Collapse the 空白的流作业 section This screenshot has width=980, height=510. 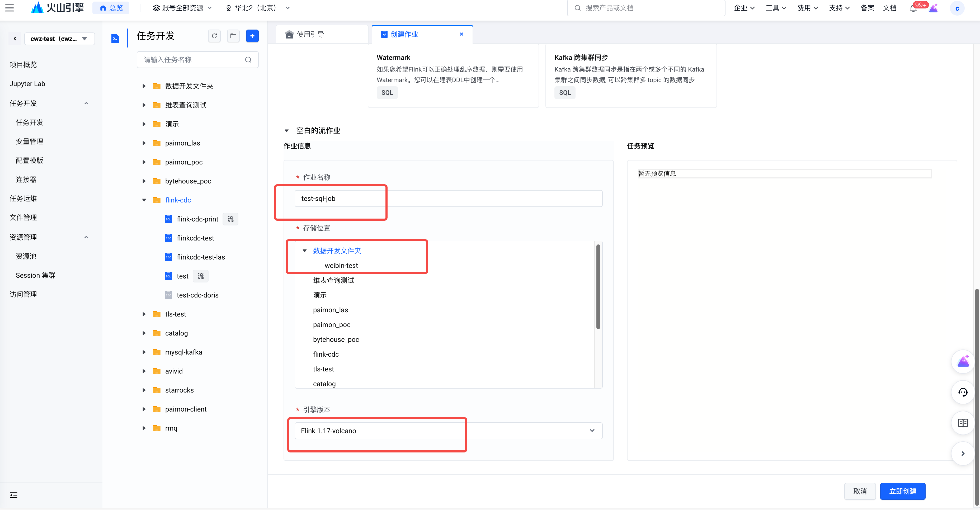click(287, 131)
